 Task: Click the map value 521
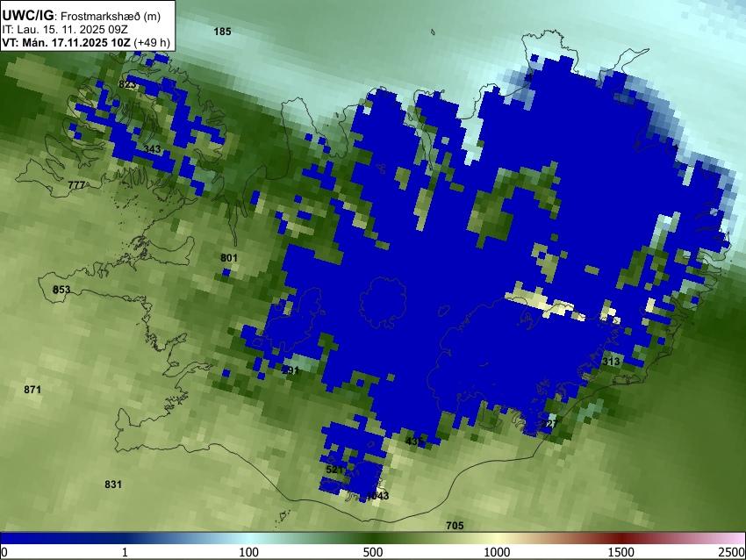pos(334,470)
